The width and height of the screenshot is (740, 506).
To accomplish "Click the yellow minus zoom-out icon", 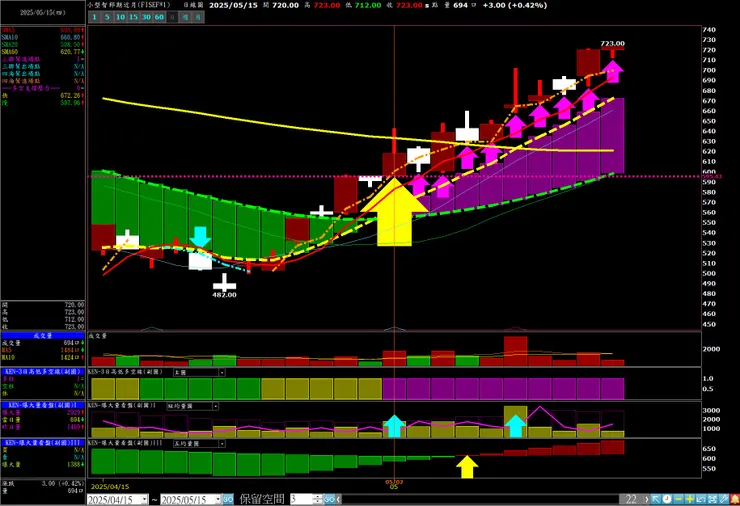I will tap(678, 499).
